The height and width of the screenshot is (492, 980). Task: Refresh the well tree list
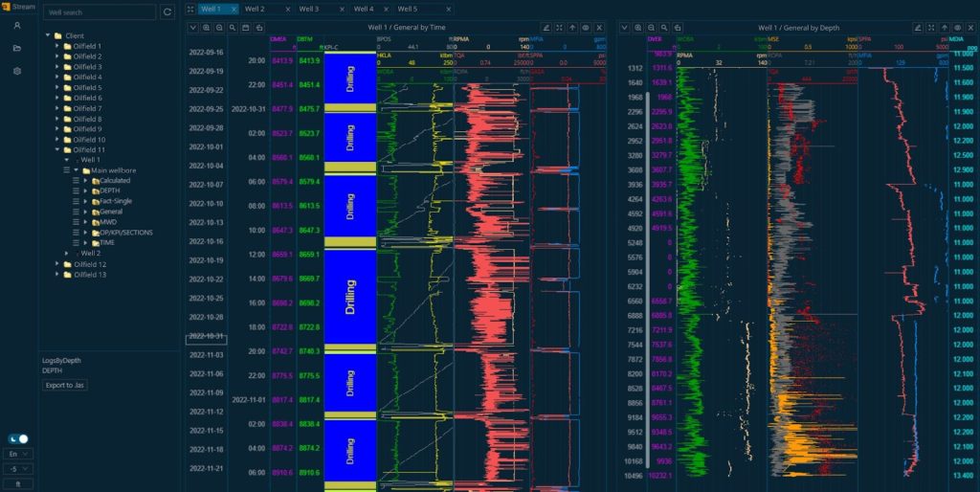(167, 11)
